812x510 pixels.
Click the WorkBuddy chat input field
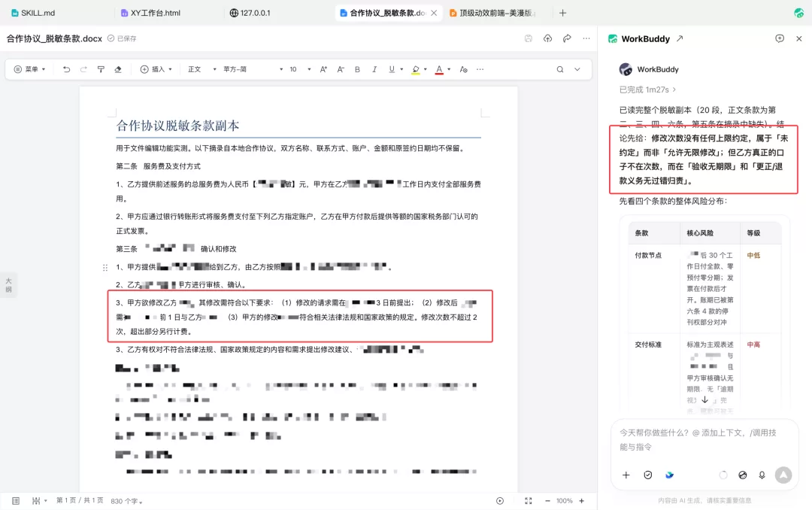(704, 439)
